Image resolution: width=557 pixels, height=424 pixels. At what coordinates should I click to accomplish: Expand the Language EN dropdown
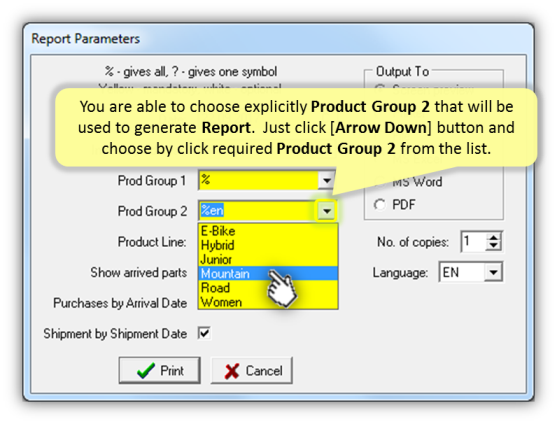coord(493,272)
